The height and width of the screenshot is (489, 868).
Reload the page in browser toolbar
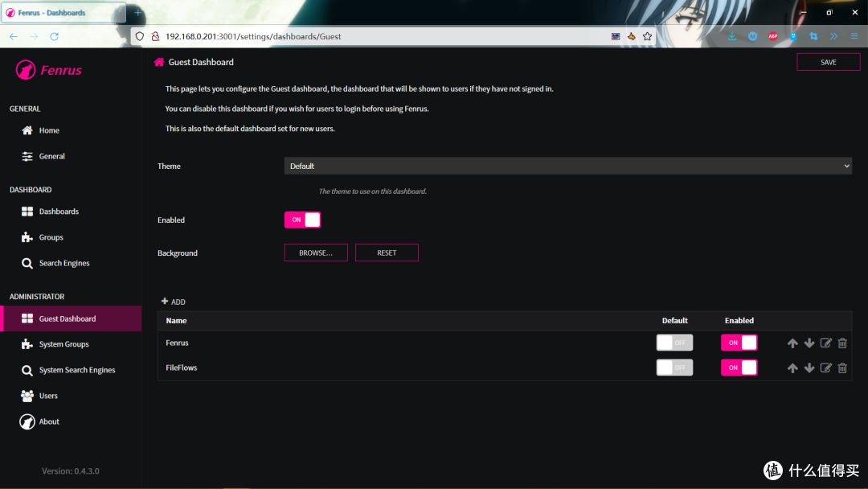[55, 36]
